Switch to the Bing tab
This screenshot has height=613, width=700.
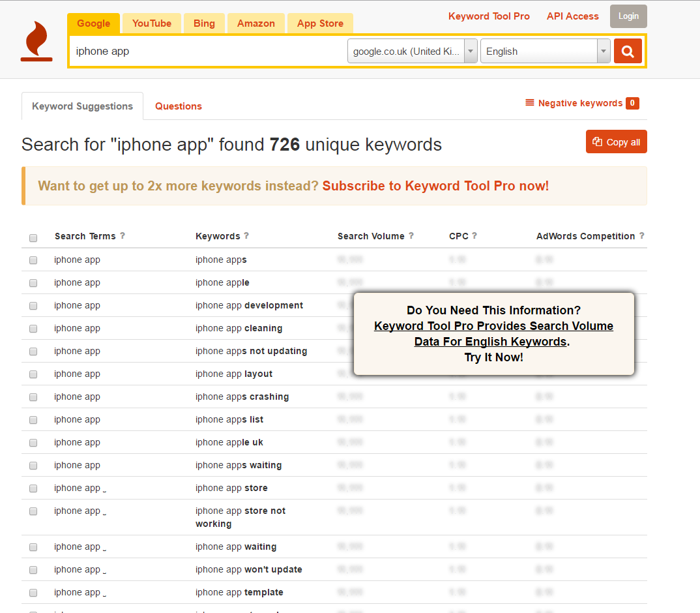(x=204, y=23)
